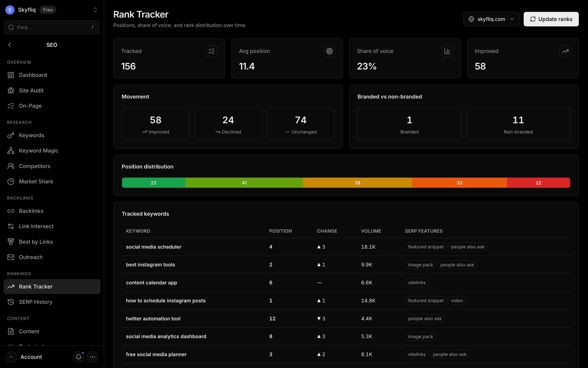Focus the Find search field
The image size is (588, 368).
pos(52,27)
